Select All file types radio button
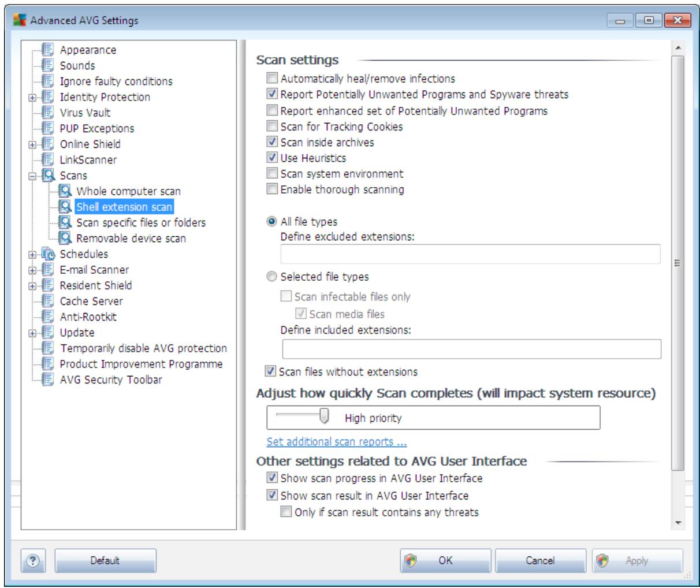The height and width of the screenshot is (588, 700). 272,222
